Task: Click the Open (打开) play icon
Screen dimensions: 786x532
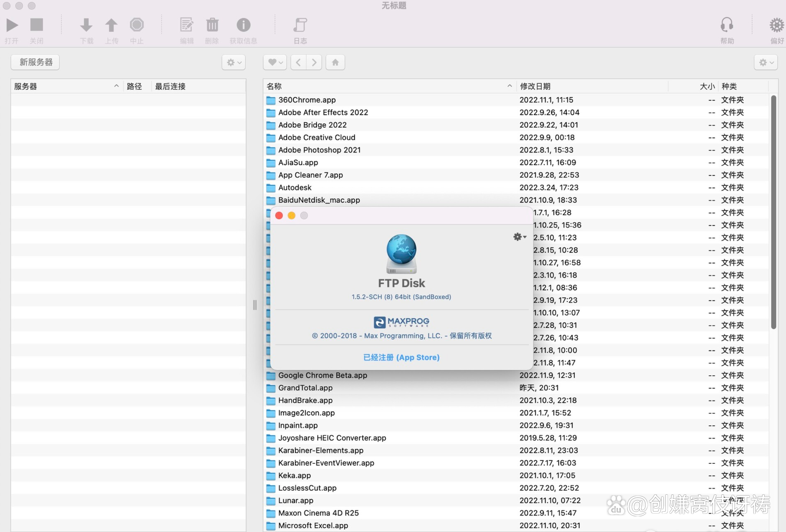Action: [12, 25]
